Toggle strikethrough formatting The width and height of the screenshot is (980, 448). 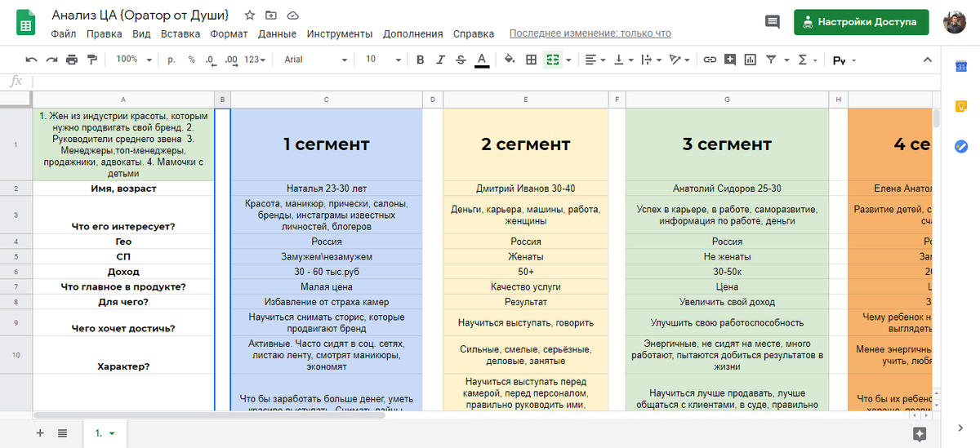point(461,60)
